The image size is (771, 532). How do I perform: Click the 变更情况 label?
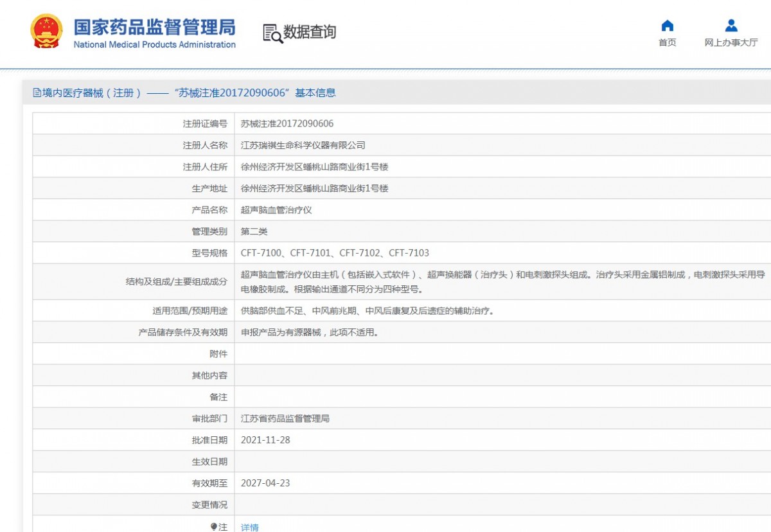209,504
